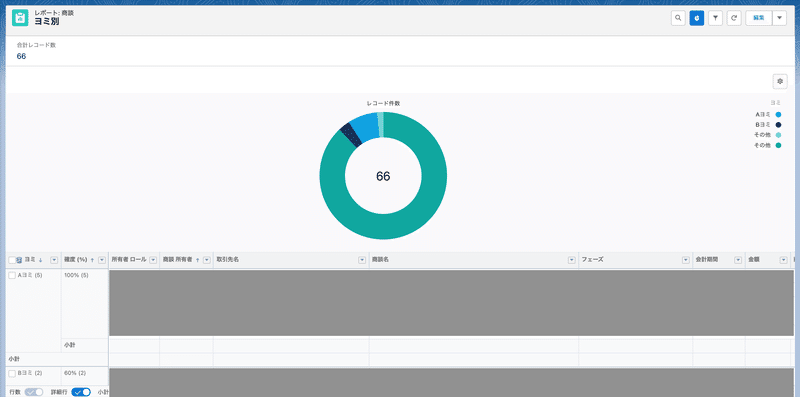Sort by the 確度 (%) up arrow

pyautogui.click(x=92, y=260)
